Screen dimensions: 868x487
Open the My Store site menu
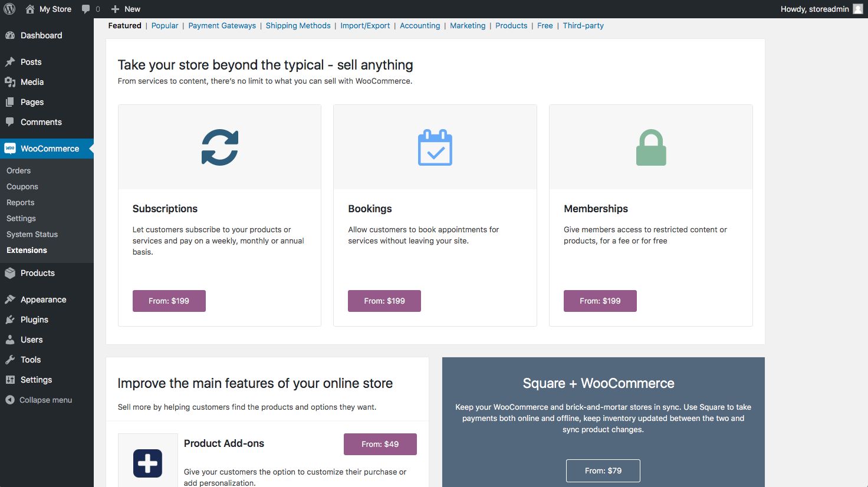pos(48,9)
